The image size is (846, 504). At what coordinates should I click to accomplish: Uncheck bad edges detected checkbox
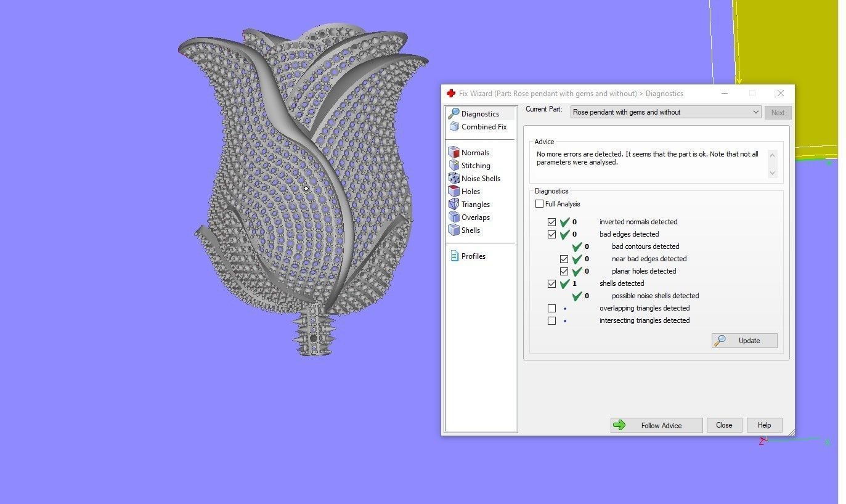[x=551, y=234]
